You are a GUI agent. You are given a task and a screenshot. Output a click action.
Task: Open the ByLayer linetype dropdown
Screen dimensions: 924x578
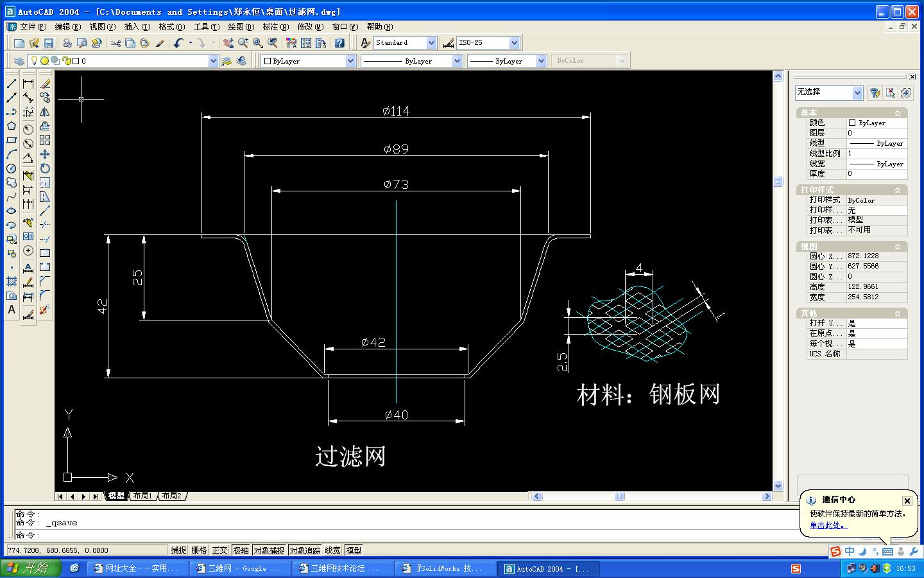pyautogui.click(x=457, y=61)
